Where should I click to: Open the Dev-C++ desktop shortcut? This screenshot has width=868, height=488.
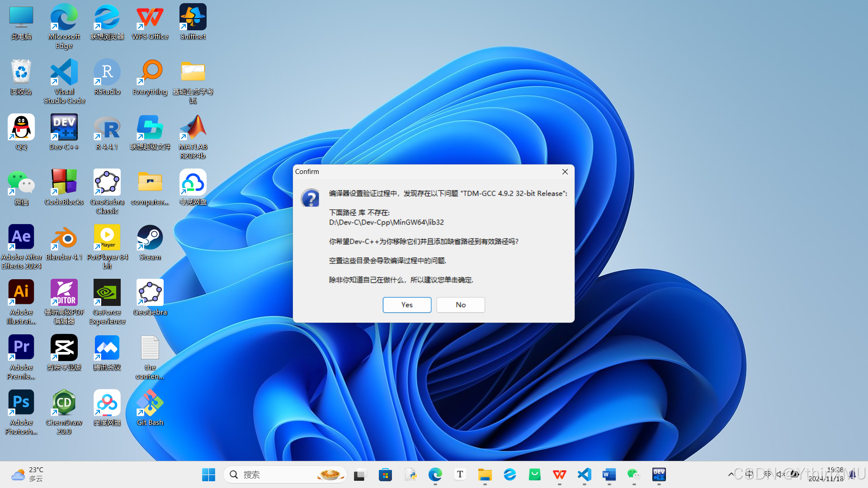[x=64, y=128]
